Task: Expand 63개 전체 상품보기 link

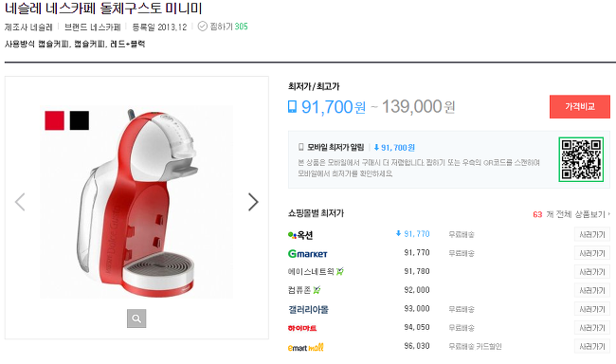Action: point(571,214)
